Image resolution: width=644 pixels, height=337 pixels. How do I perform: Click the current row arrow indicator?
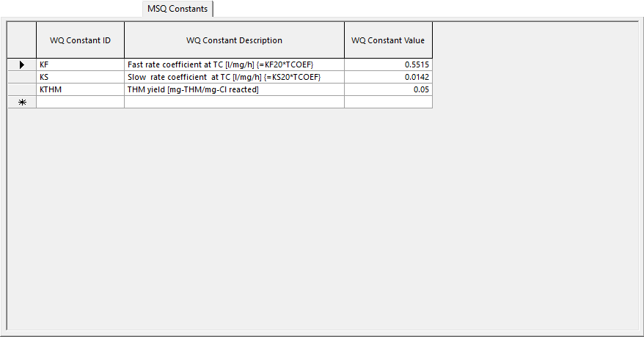click(x=21, y=65)
